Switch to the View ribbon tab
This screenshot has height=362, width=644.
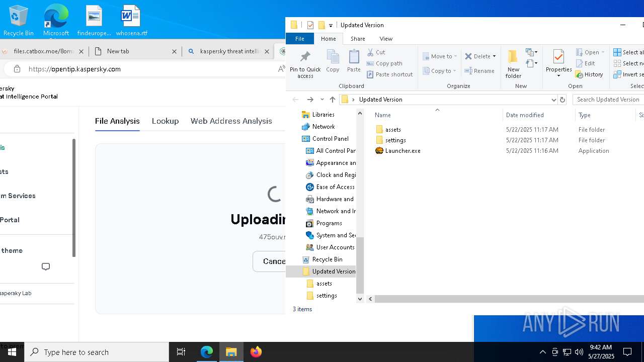tap(386, 39)
